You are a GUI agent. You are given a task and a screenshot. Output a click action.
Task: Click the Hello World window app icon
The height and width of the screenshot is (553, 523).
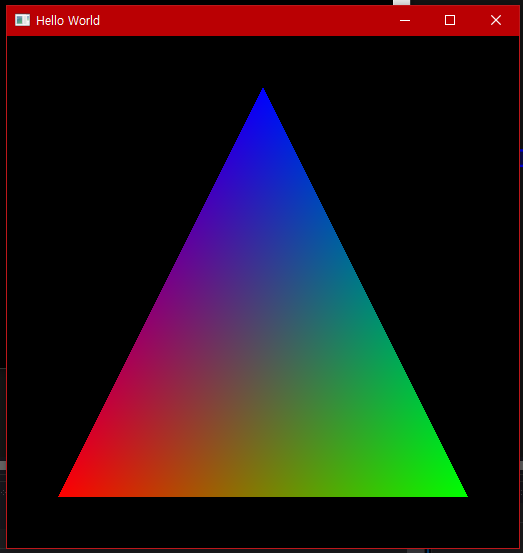tap(22, 20)
